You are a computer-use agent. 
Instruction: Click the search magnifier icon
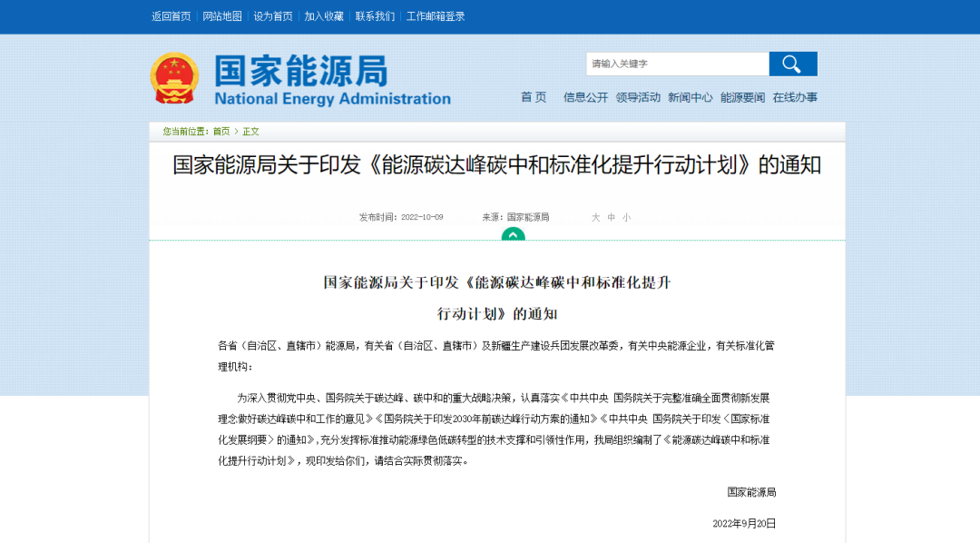(792, 64)
